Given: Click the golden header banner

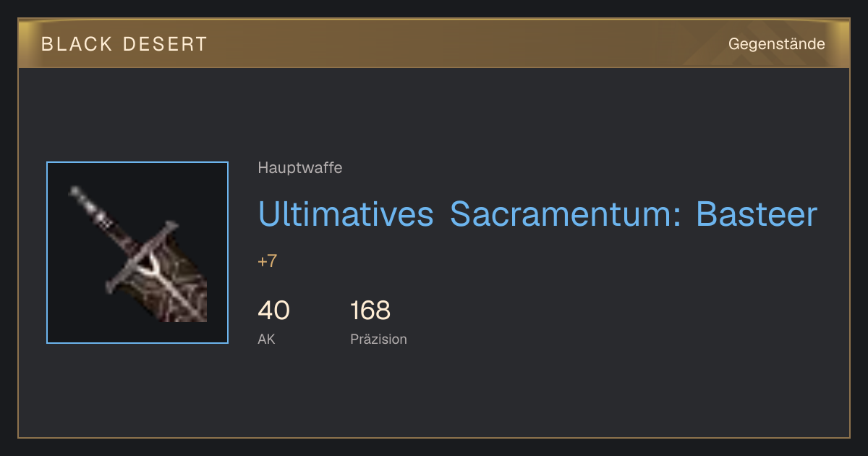Looking at the screenshot, I should click(x=434, y=43).
